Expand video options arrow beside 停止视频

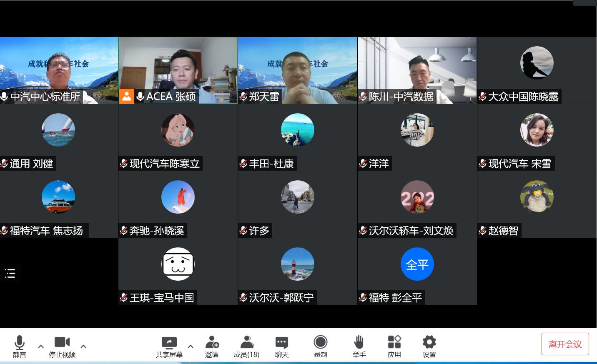click(x=83, y=346)
